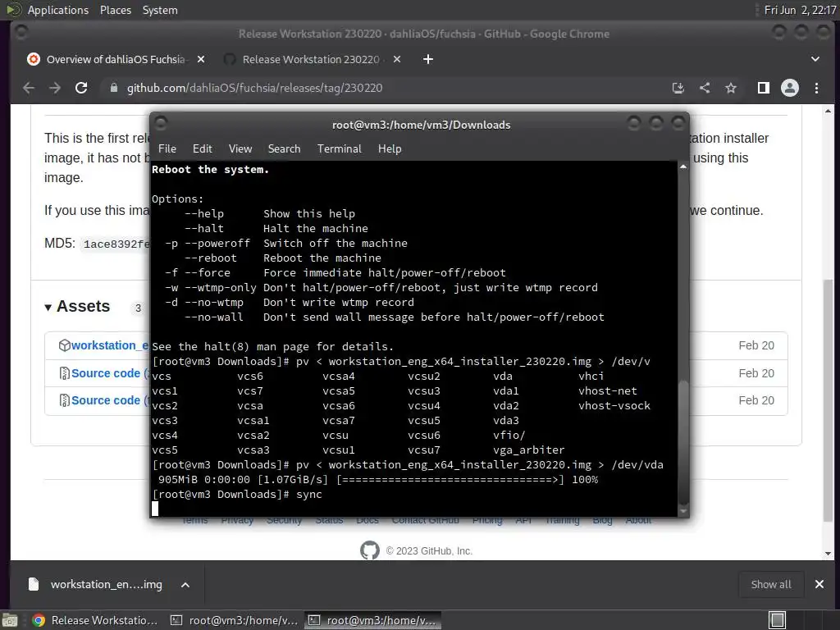Switch to Release Workstation 230220 tab
Screen dimensions: 840x630
pyautogui.click(x=311, y=59)
